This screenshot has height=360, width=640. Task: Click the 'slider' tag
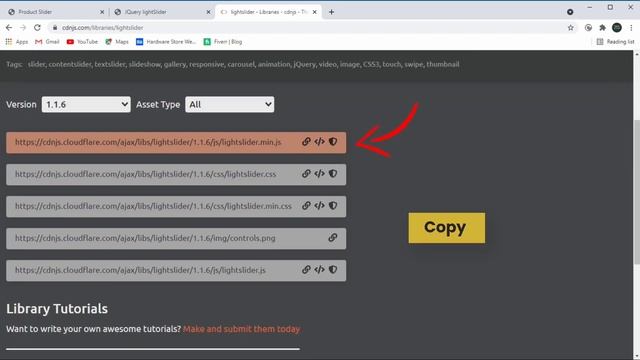click(x=36, y=64)
